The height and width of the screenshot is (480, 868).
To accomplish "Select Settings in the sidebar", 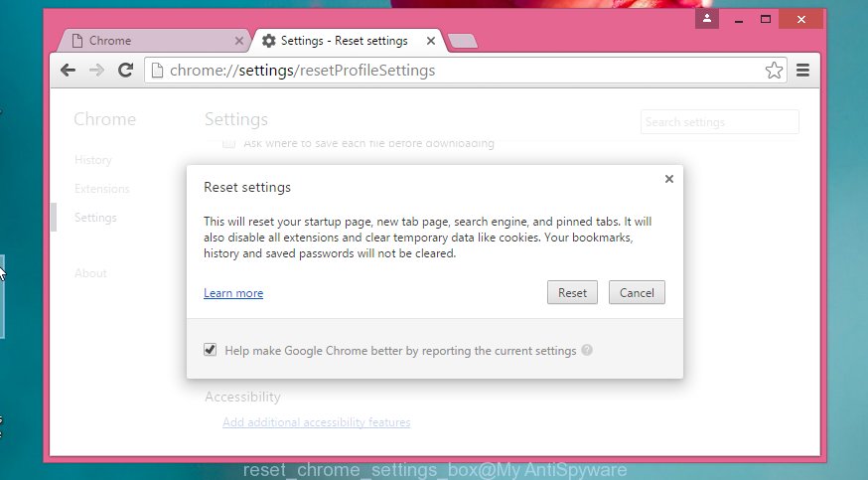I will click(95, 218).
